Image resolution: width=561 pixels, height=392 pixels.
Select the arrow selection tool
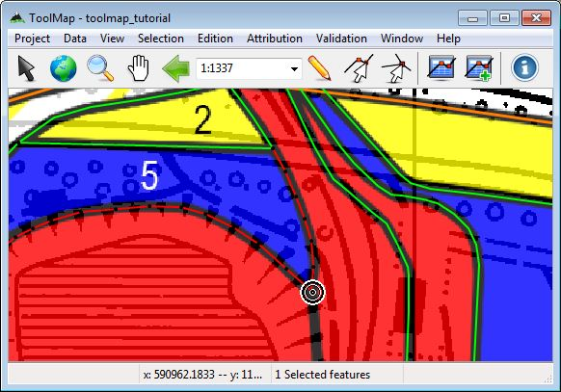pos(26,67)
